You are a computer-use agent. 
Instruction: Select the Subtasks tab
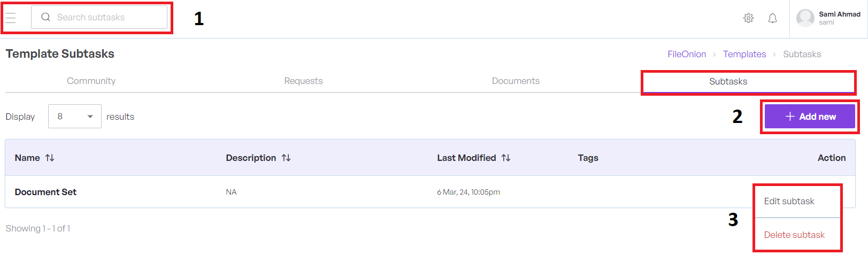pos(728,81)
